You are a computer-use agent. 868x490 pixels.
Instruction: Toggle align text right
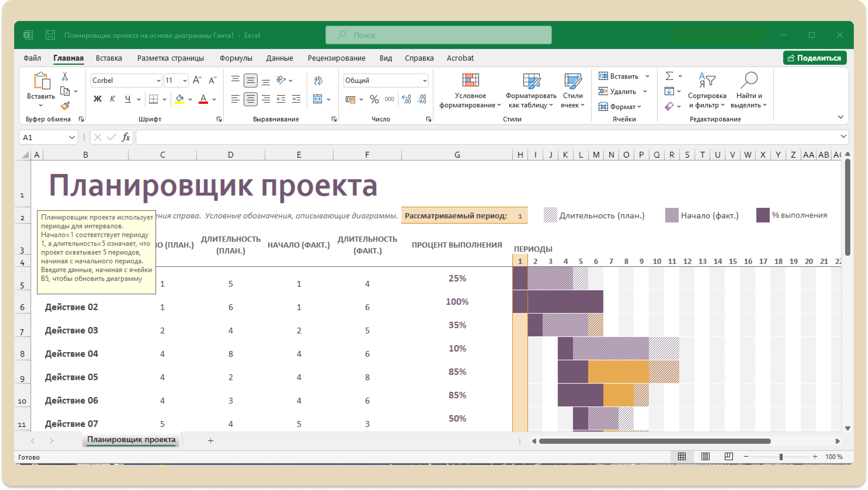pyautogui.click(x=266, y=99)
